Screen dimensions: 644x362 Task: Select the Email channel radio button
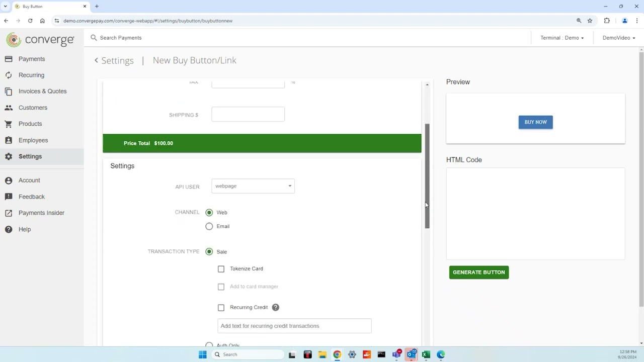[x=209, y=226]
